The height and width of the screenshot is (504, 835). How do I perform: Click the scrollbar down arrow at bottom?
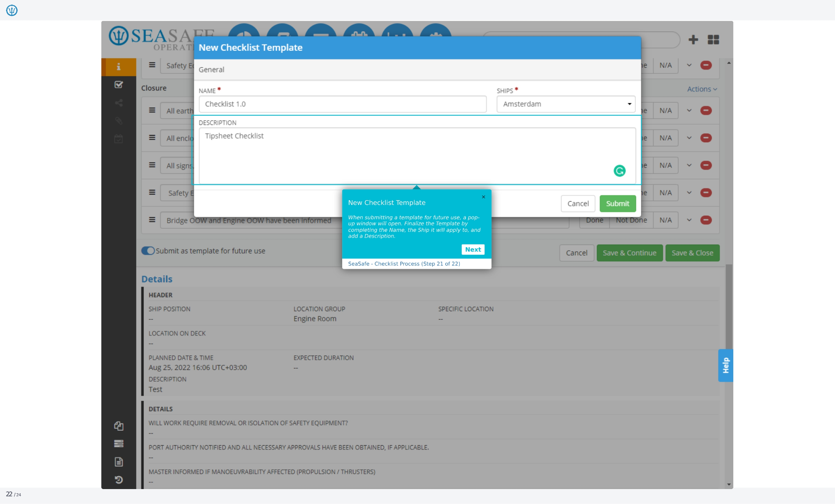point(729,484)
